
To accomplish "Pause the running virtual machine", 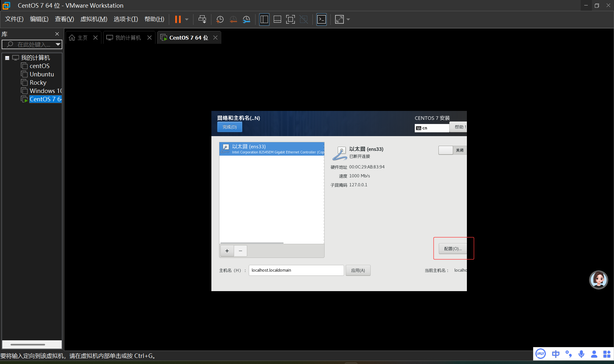I will (x=178, y=19).
